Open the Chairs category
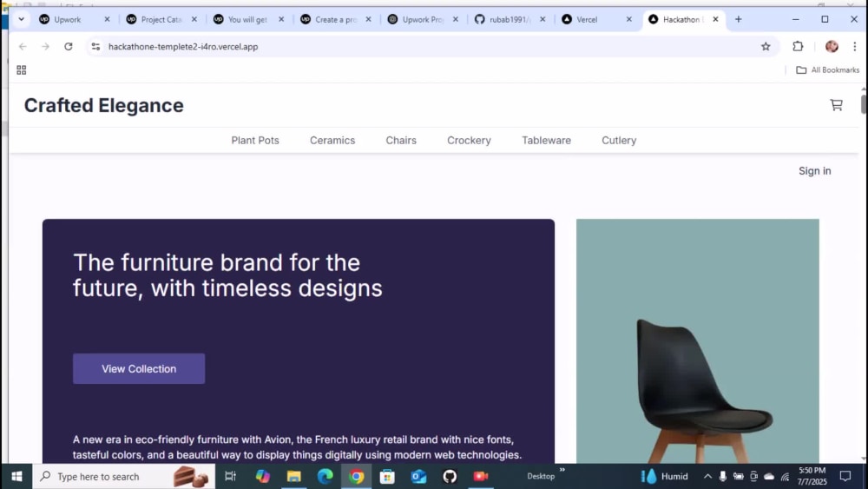 pos(401,141)
